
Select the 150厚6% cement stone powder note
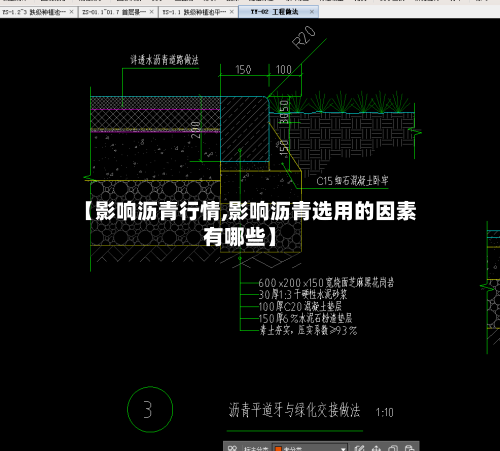305,318
